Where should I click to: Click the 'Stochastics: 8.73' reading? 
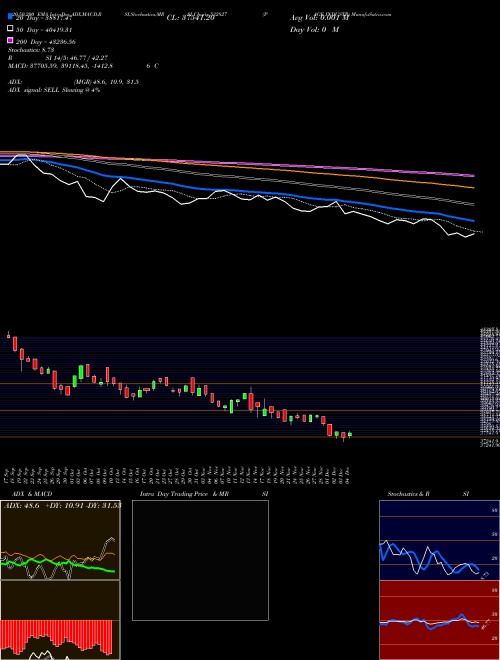(31, 50)
